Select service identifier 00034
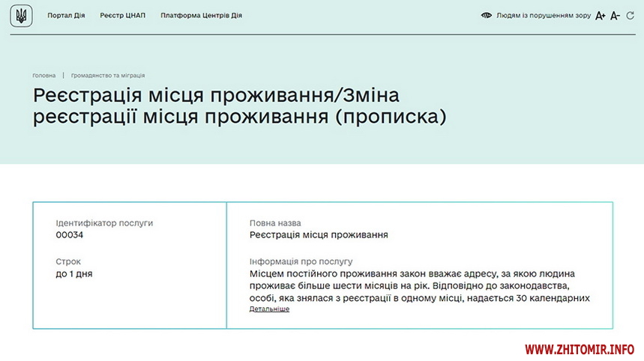644x361 pixels. pos(70,235)
